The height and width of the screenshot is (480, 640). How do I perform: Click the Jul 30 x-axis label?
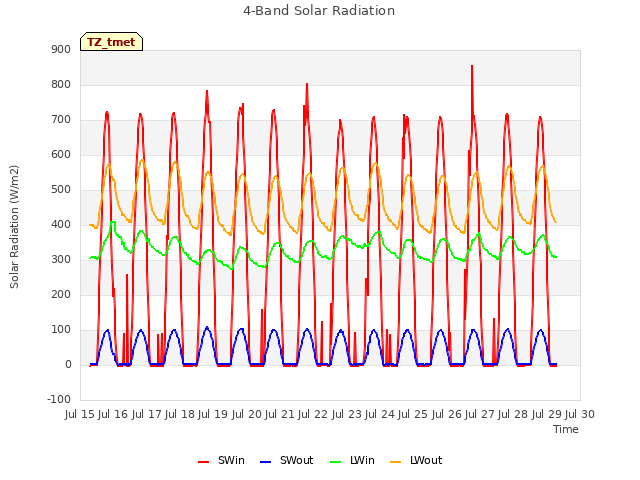(580, 414)
